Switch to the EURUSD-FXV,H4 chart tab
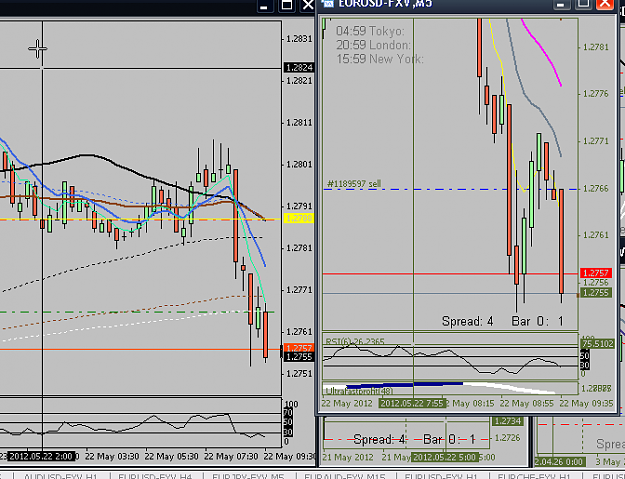625x479 pixels. 155,476
